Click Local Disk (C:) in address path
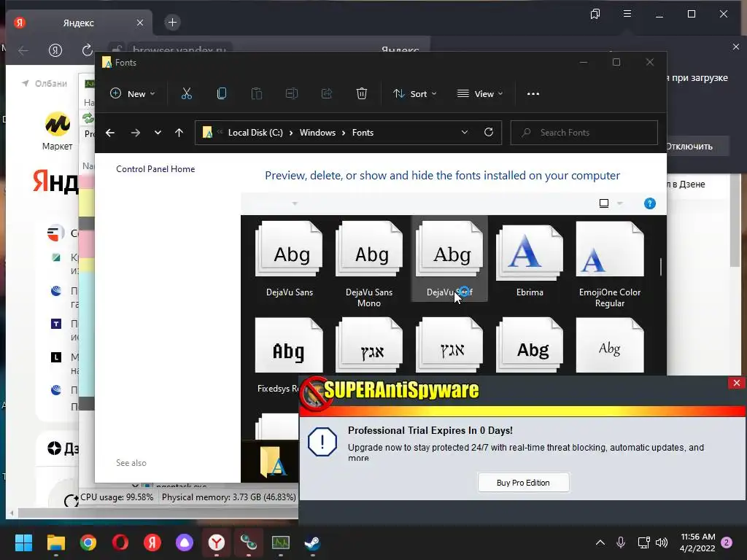This screenshot has width=747, height=560. point(255,133)
